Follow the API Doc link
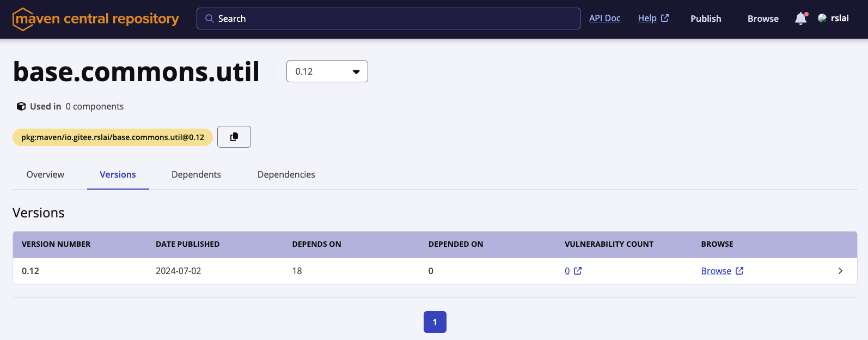 [604, 18]
